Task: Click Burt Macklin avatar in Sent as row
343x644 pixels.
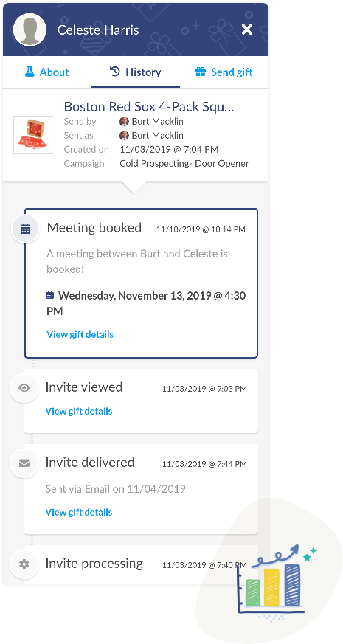Action: click(124, 136)
